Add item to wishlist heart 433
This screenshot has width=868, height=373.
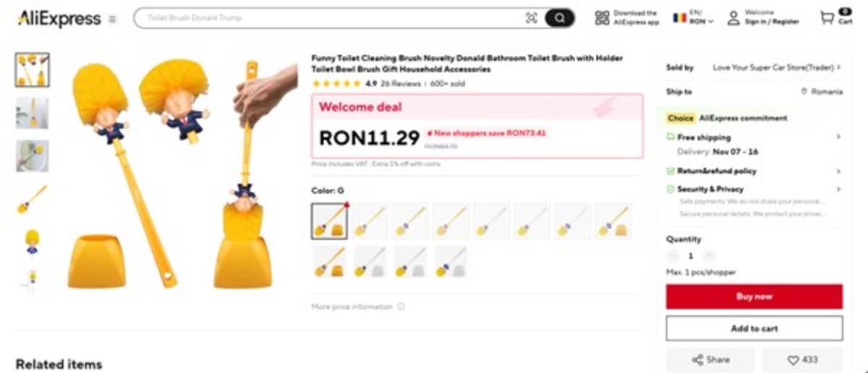click(x=802, y=360)
